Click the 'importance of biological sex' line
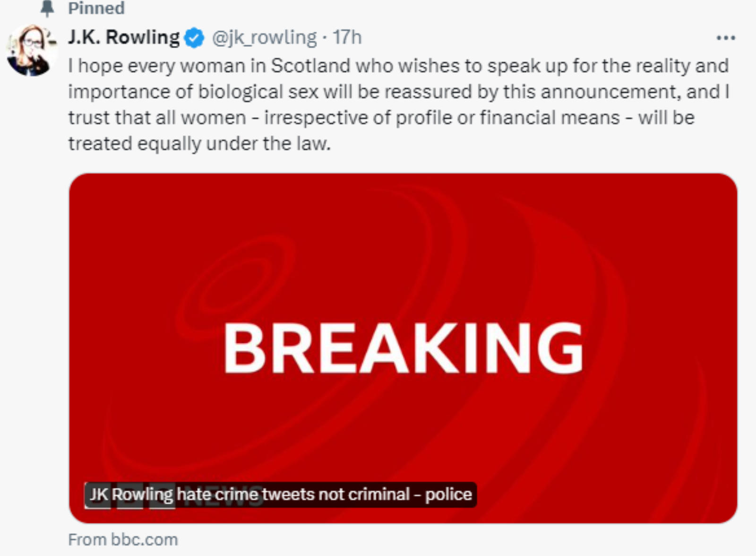Image resolution: width=756 pixels, height=556 pixels. [x=399, y=92]
